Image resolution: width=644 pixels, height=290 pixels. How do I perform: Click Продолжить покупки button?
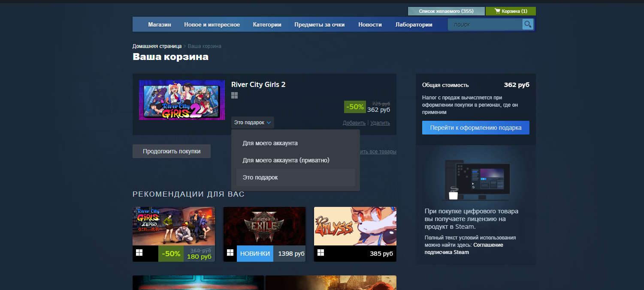[x=172, y=151]
